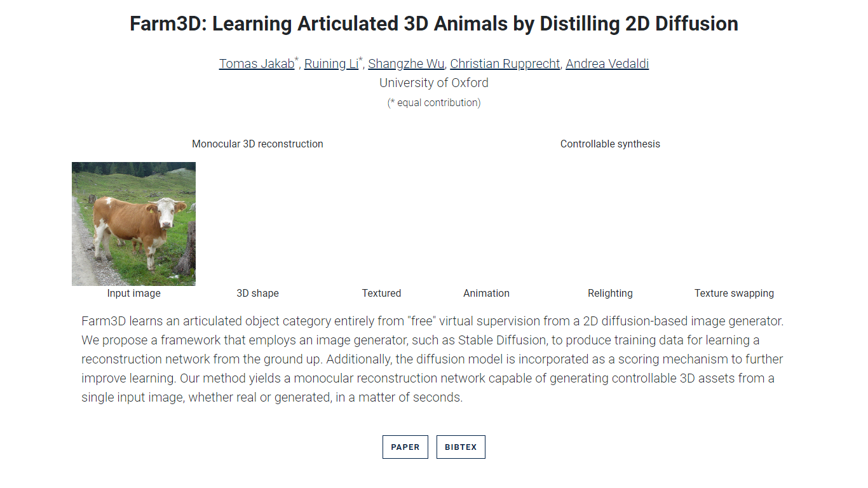
Task: Open the PAPER button
Action: tap(405, 447)
